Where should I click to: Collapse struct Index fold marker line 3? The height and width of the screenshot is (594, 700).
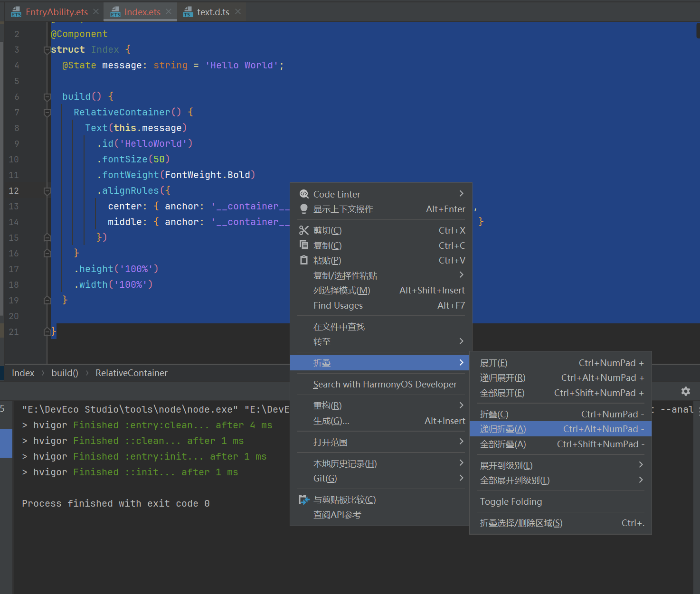pos(47,50)
